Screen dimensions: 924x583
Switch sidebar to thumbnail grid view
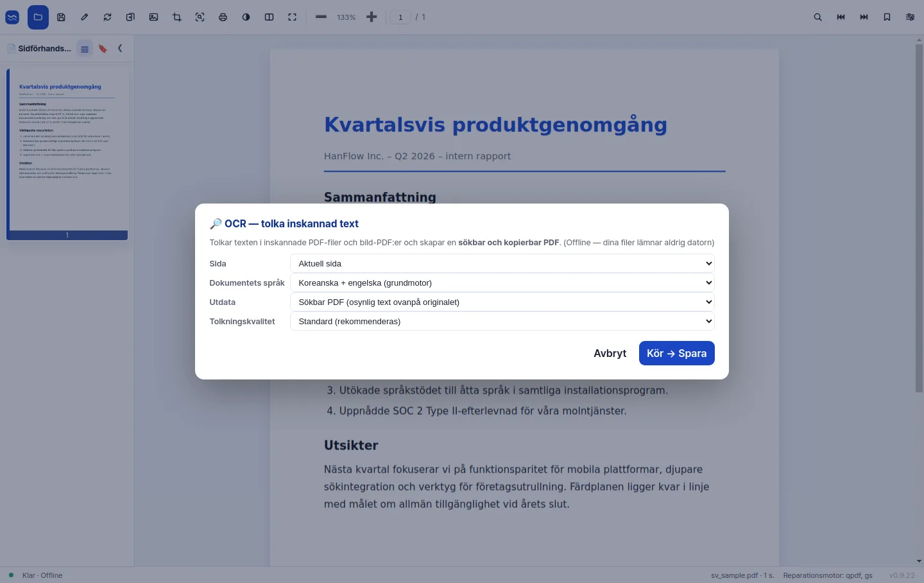[85, 49]
